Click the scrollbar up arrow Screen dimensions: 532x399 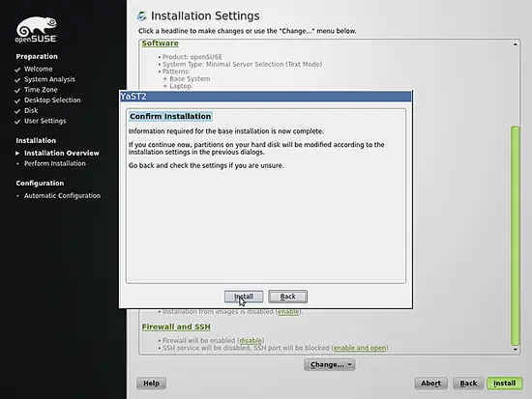515,44
